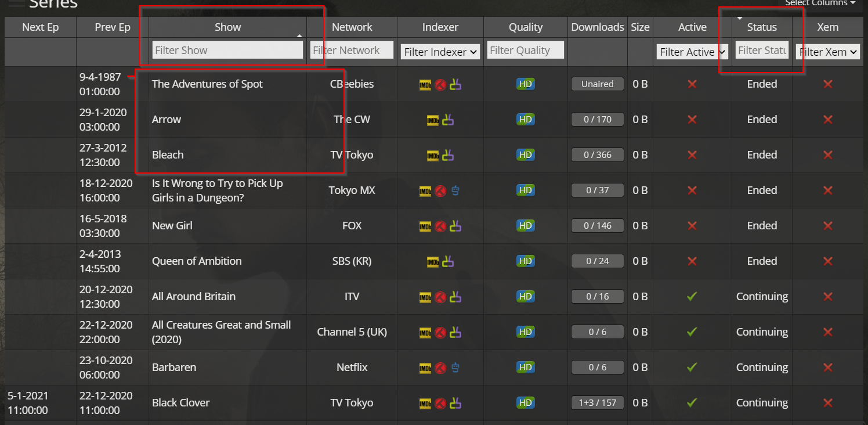Open the Filter Indexer dropdown
Viewport: 868px width, 425px height.
click(440, 52)
